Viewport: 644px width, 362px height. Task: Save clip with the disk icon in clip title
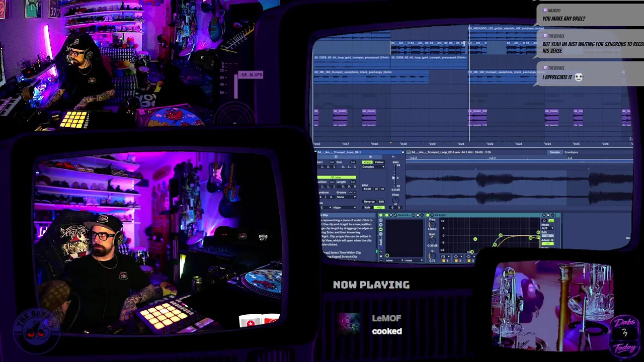pyautogui.click(x=403, y=152)
